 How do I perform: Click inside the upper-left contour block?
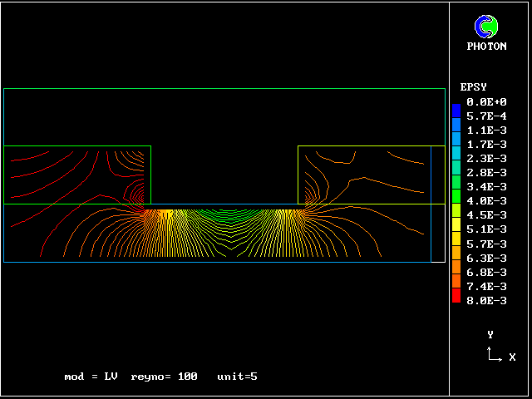[x=77, y=175]
